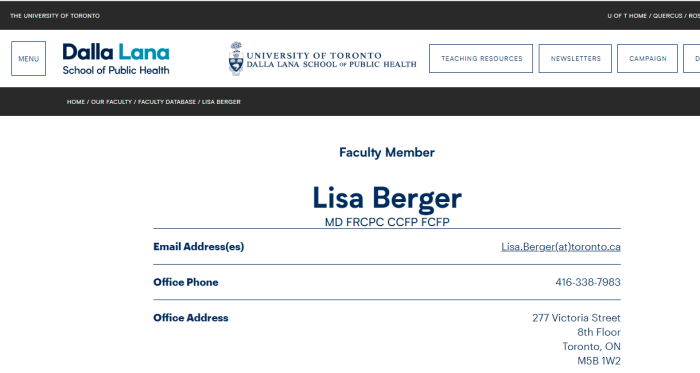Click the office phone number 416-338-7983
Image resolution: width=700 pixels, height=373 pixels.
click(x=588, y=282)
